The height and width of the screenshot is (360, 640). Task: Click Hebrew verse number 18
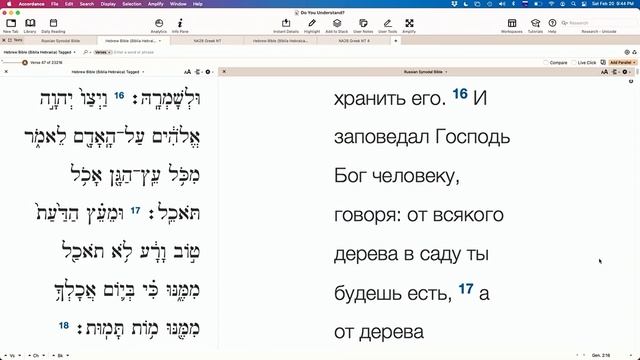pos(64,326)
